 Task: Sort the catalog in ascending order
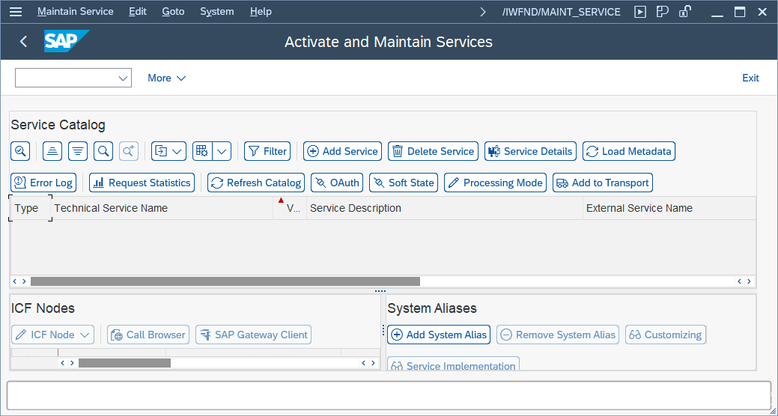[52, 151]
